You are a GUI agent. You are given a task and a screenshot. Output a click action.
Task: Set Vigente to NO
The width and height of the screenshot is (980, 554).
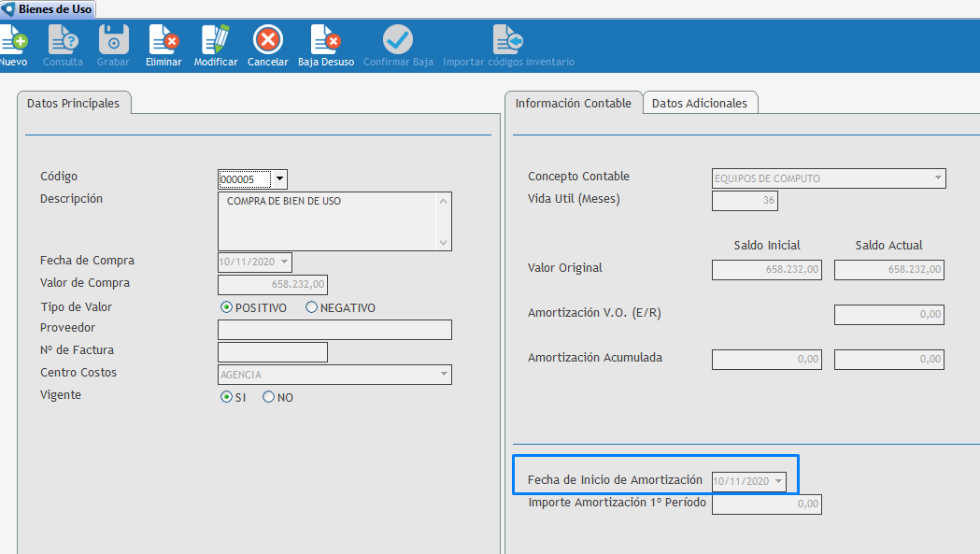(268, 397)
